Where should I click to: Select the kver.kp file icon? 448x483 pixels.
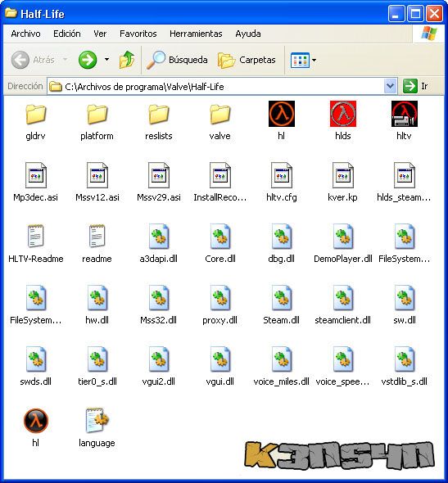coord(343,175)
